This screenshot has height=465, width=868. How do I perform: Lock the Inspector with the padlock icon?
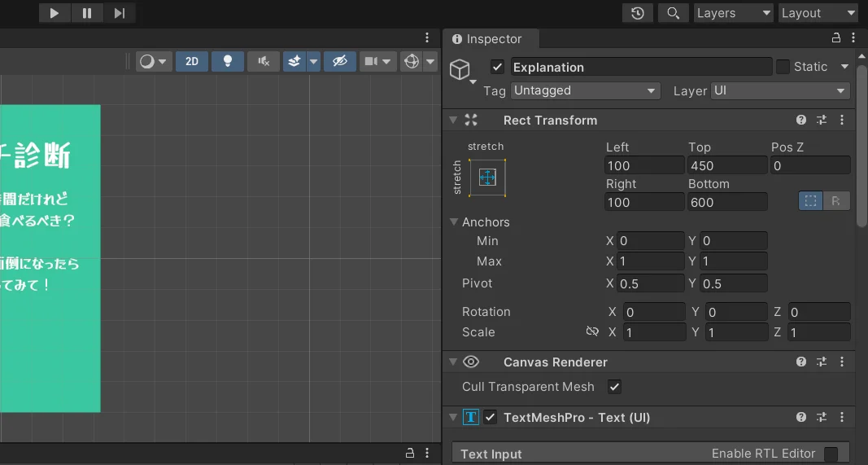click(836, 37)
